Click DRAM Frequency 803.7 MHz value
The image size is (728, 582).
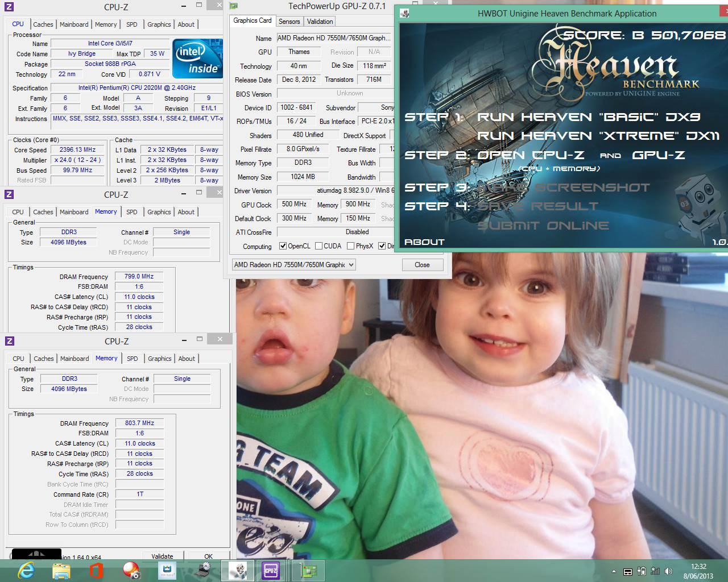[x=140, y=423]
